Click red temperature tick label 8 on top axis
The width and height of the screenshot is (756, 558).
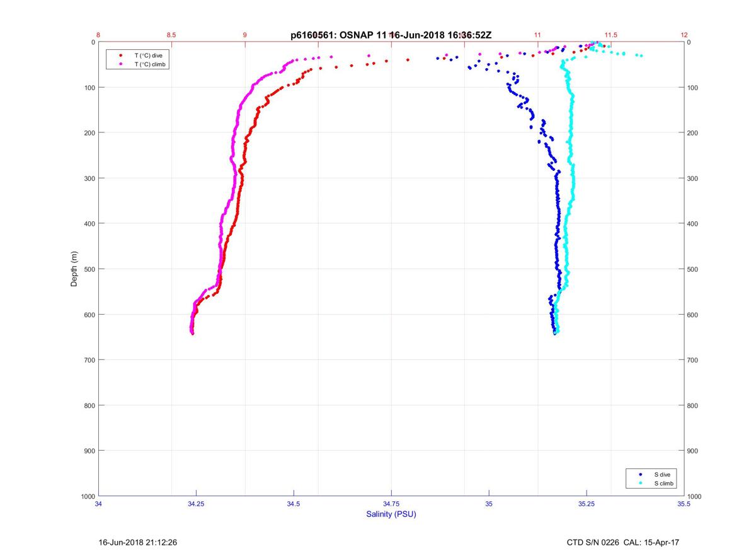pyautogui.click(x=99, y=35)
